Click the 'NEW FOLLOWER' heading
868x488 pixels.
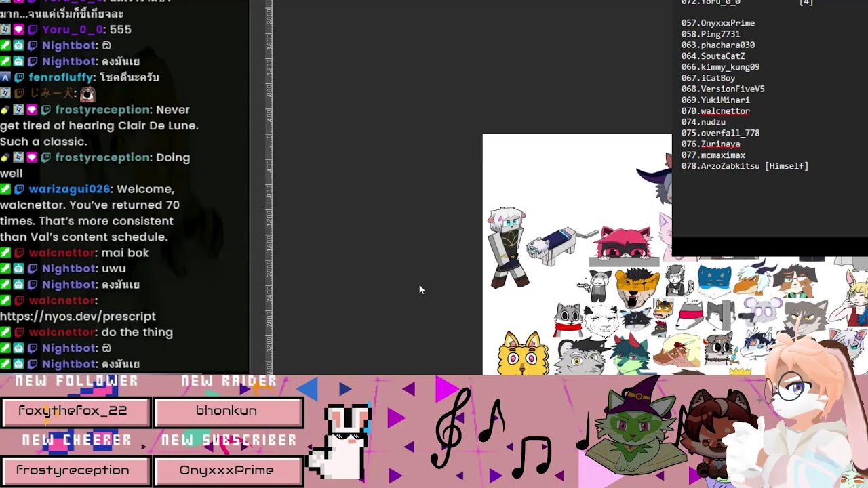(77, 382)
